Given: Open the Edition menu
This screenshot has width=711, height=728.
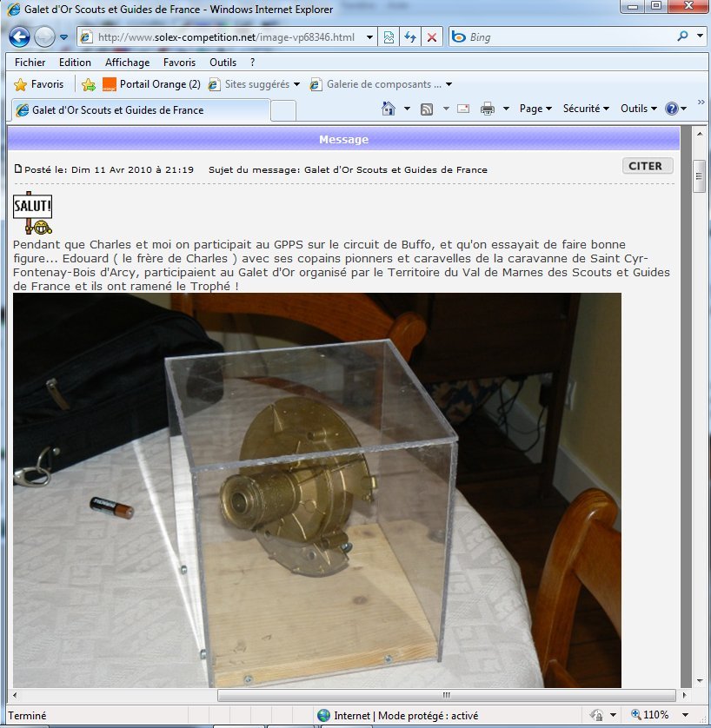Looking at the screenshot, I should coord(75,63).
